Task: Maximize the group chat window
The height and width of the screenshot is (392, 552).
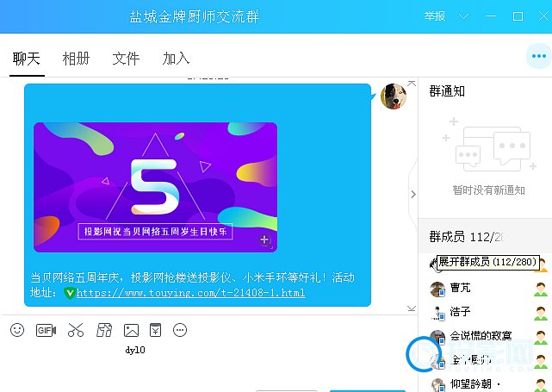Action: pos(518,16)
